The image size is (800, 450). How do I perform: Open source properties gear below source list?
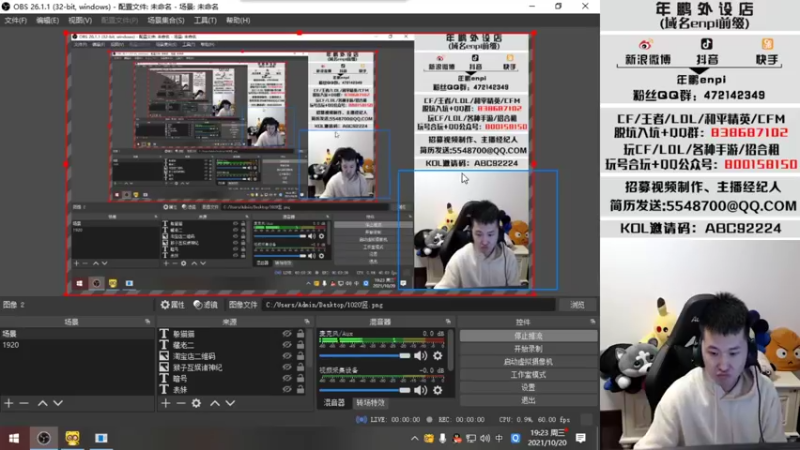pyautogui.click(x=196, y=403)
